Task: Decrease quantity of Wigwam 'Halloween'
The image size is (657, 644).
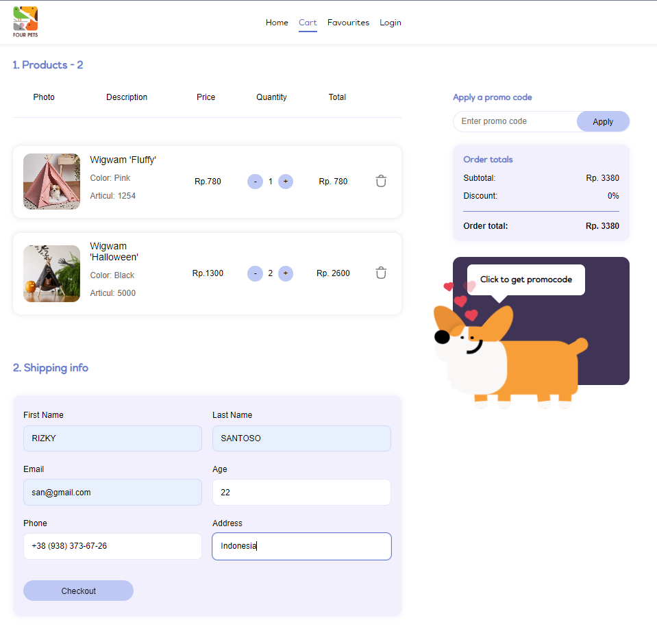Action: click(x=255, y=273)
